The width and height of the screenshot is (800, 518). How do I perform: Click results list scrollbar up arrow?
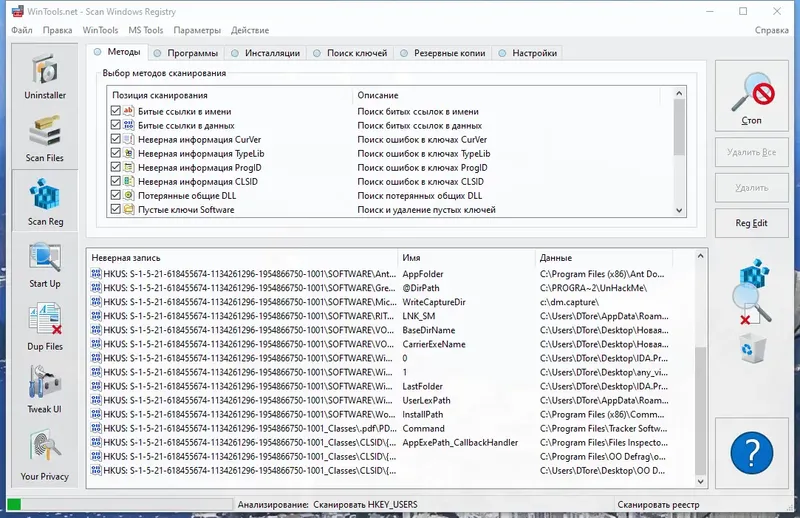click(701, 256)
